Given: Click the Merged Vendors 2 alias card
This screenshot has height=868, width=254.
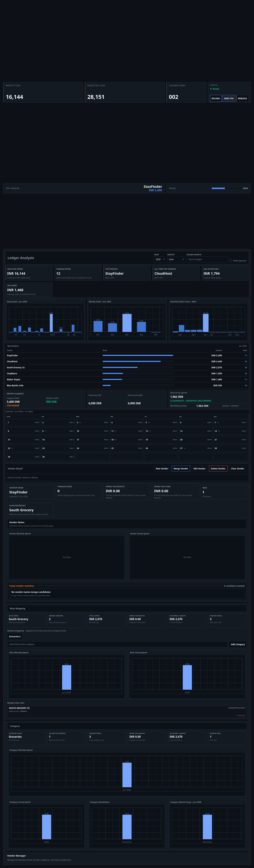Looking at the screenshot, I should click(x=67, y=620).
